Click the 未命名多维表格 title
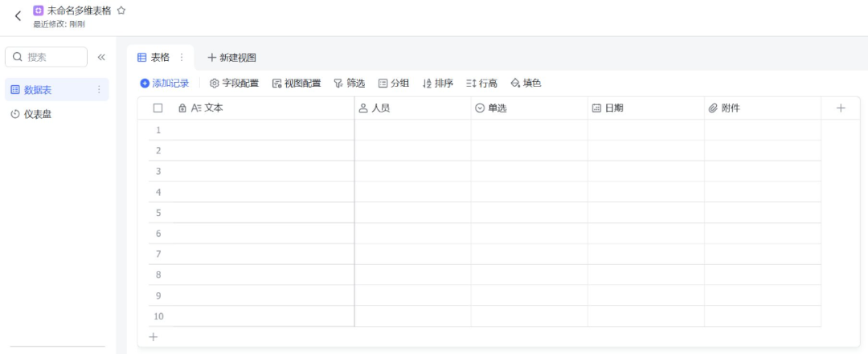868x354 pixels. [x=79, y=10]
